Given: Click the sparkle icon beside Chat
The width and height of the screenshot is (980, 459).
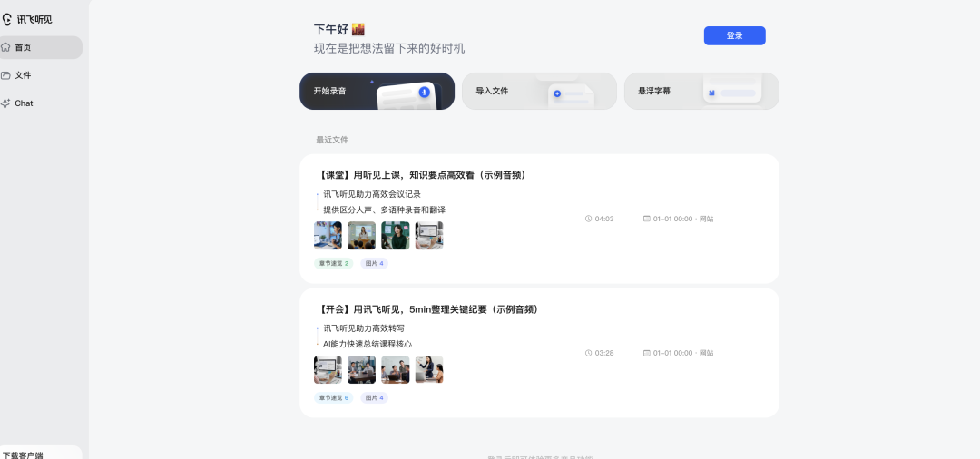Looking at the screenshot, I should tap(5, 103).
